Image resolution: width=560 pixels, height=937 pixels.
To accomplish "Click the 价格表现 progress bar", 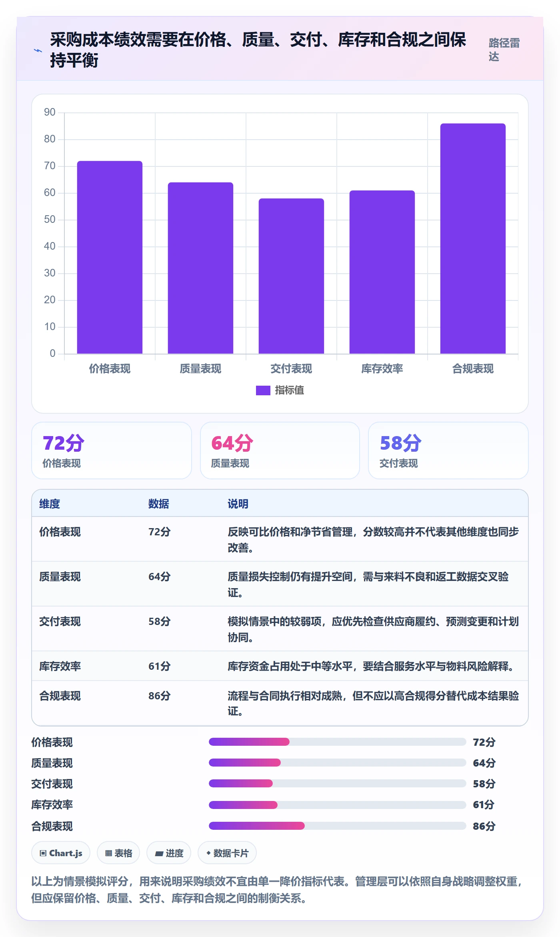I will tap(338, 742).
